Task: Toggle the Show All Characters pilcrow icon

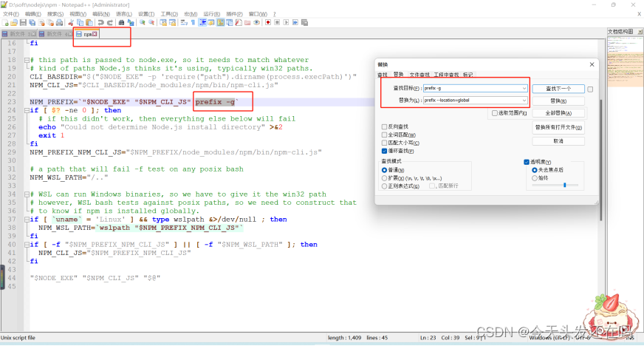Action: tap(193, 23)
